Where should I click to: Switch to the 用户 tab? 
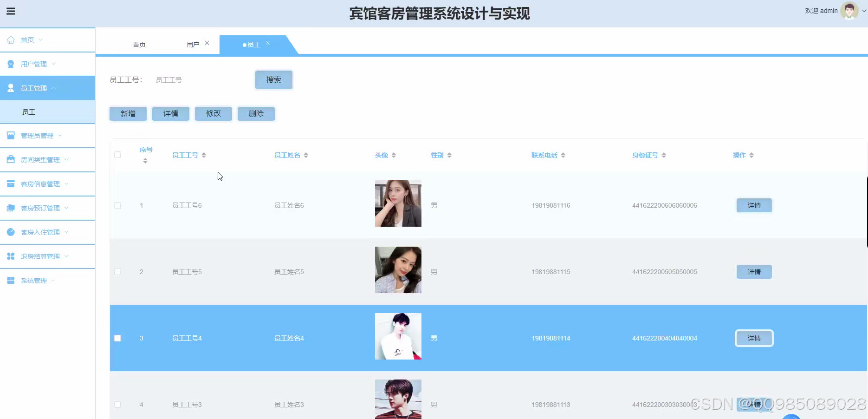[193, 44]
